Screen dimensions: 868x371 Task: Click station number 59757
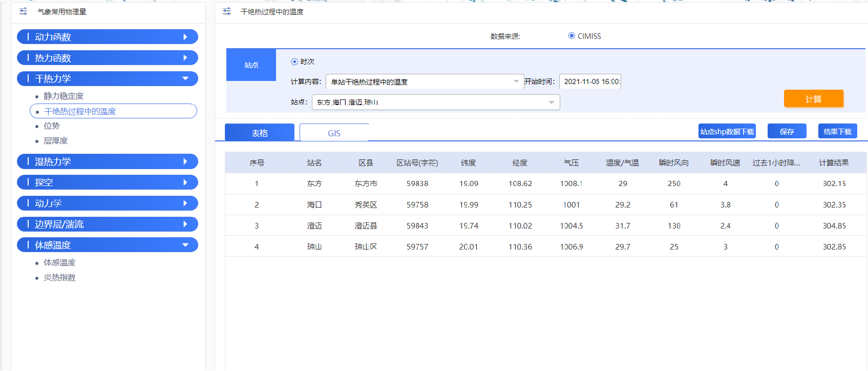(x=417, y=246)
